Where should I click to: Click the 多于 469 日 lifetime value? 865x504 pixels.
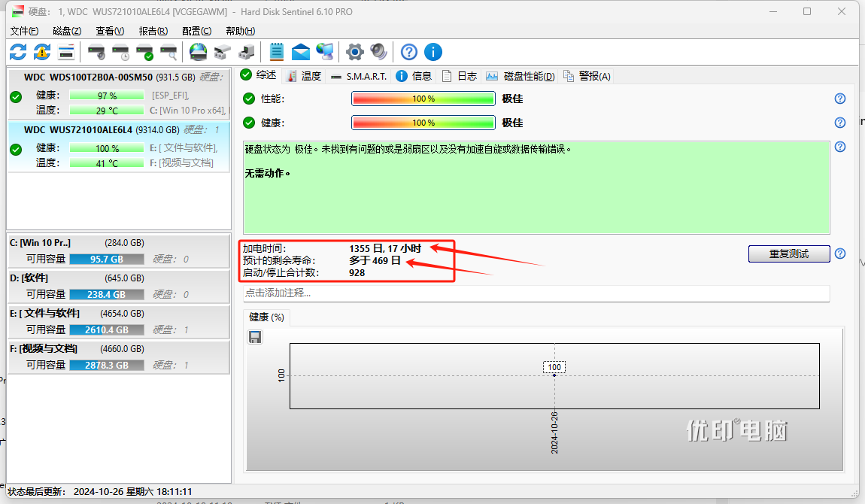[x=375, y=261]
